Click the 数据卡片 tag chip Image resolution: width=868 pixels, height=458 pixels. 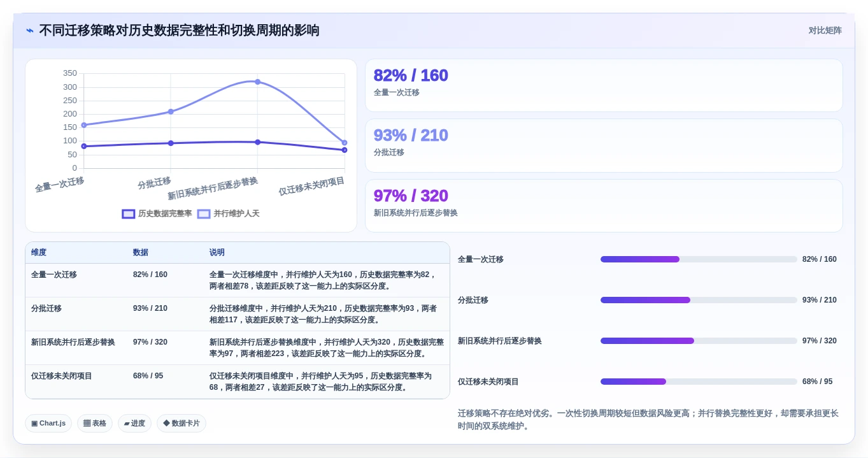tap(181, 424)
